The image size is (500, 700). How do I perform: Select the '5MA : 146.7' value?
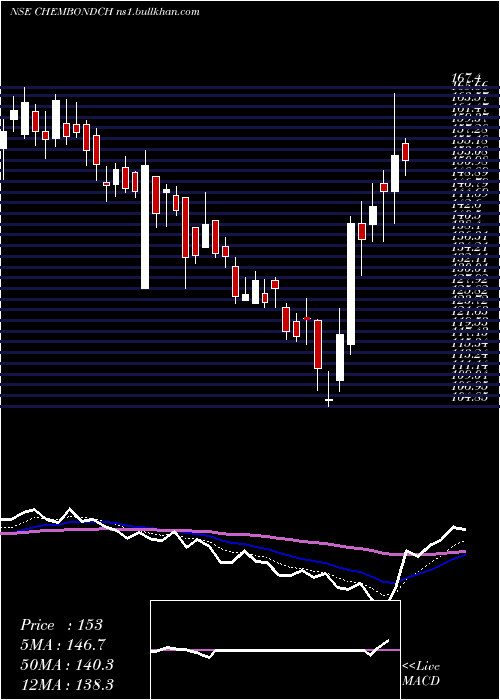(63, 645)
